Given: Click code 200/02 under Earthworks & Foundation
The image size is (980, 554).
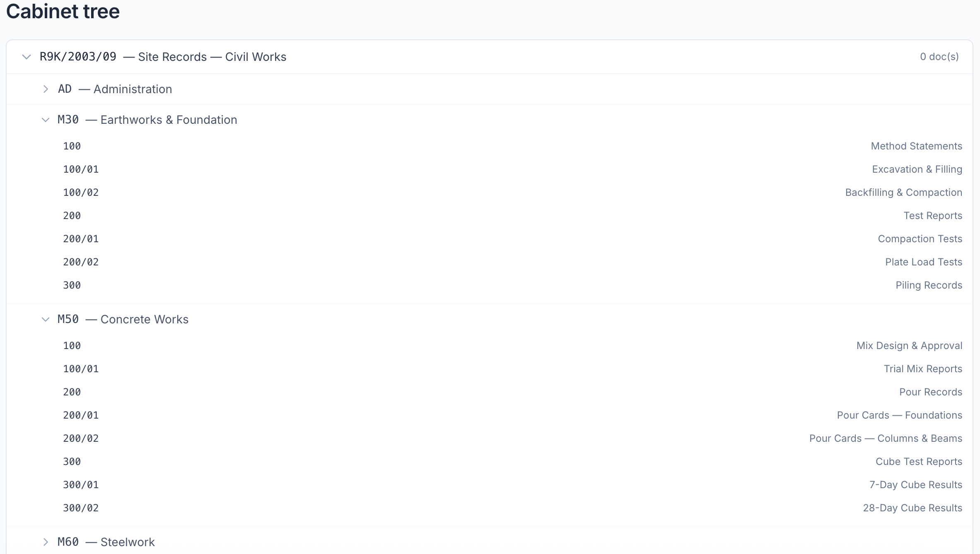Looking at the screenshot, I should click(81, 262).
